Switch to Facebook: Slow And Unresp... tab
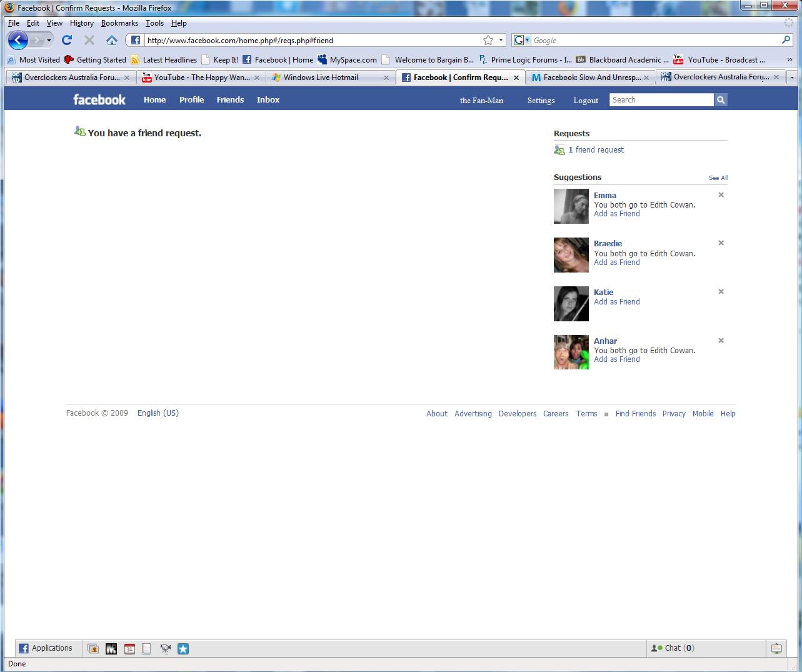This screenshot has height=672, width=802. (x=590, y=78)
